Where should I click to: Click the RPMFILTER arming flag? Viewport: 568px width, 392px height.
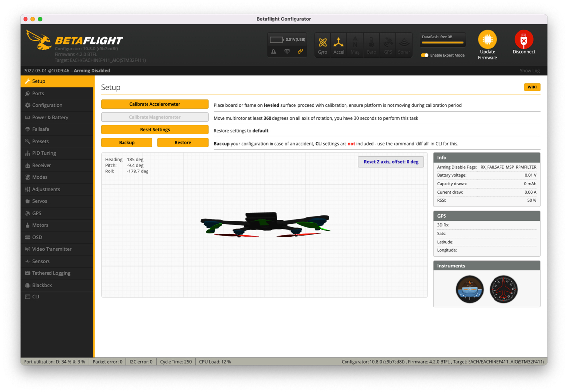click(526, 167)
